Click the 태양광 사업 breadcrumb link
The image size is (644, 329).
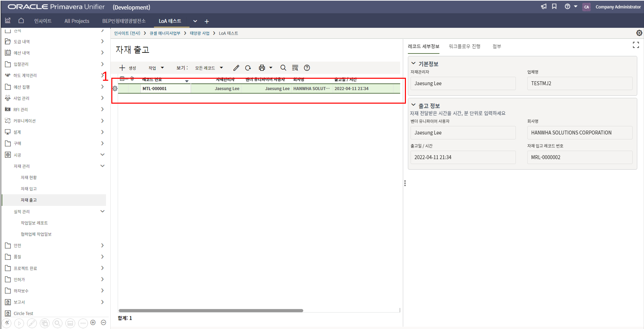point(199,33)
